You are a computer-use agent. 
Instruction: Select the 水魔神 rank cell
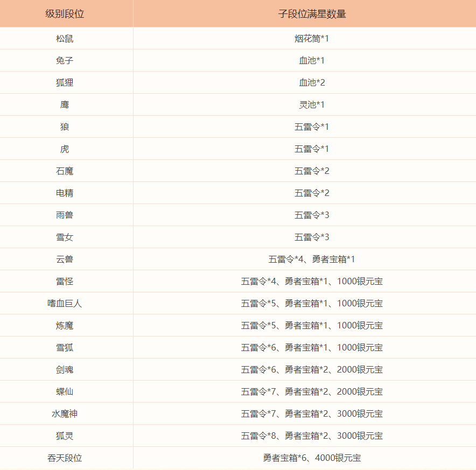(x=65, y=414)
